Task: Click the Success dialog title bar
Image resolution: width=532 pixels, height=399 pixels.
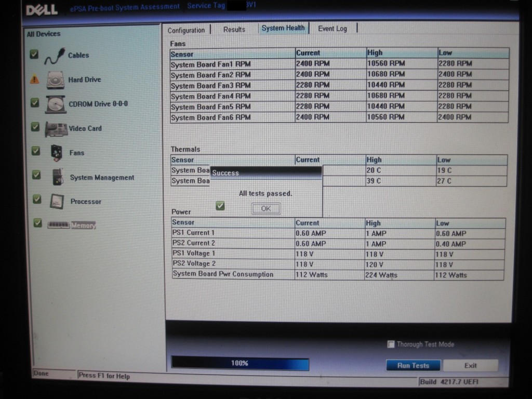Action: (266, 172)
